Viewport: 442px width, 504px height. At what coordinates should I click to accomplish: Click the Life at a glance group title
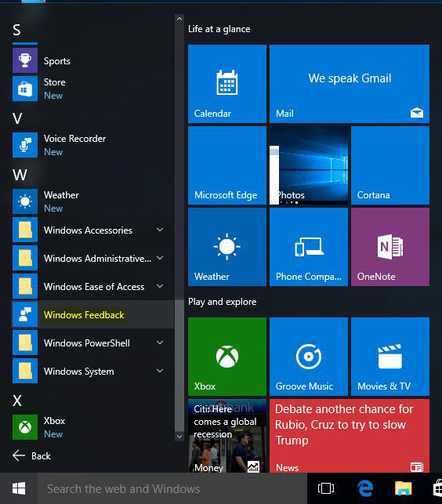click(219, 29)
